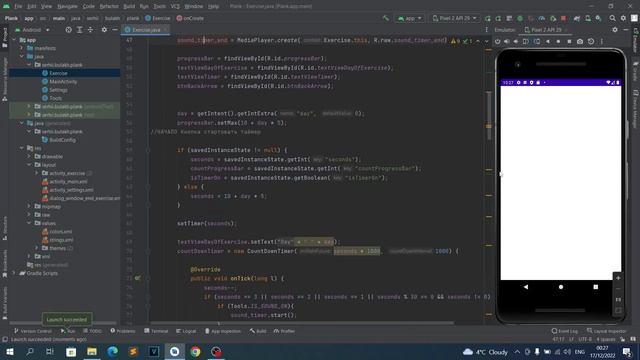Open Problems tool window
Image resolution: width=640 pixels, height=360 pixels.
click(x=123, y=331)
